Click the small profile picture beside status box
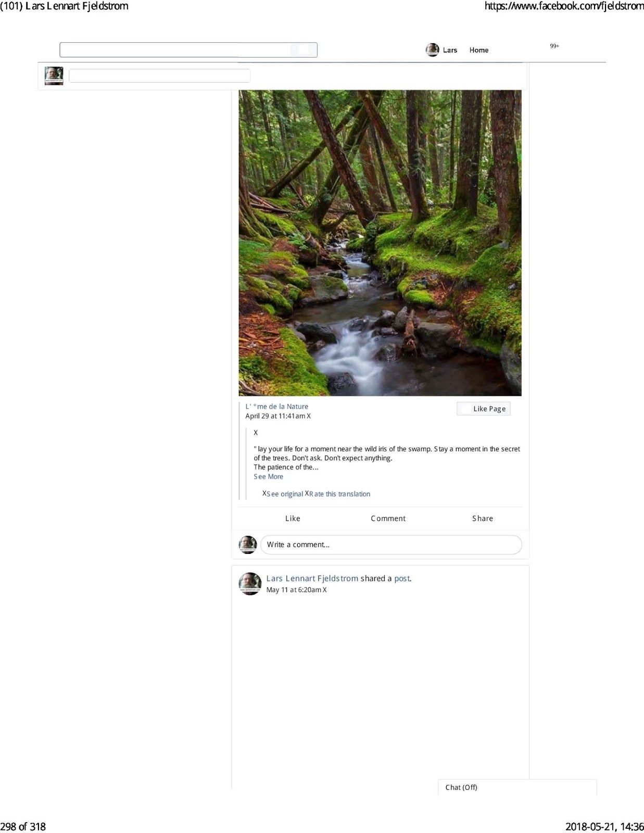This screenshot has width=644, height=833. click(54, 76)
